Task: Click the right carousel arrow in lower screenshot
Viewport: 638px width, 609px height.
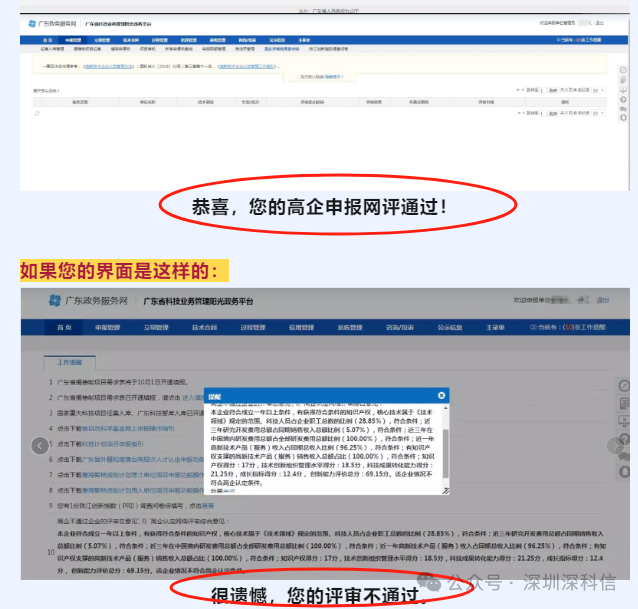Action: click(615, 446)
